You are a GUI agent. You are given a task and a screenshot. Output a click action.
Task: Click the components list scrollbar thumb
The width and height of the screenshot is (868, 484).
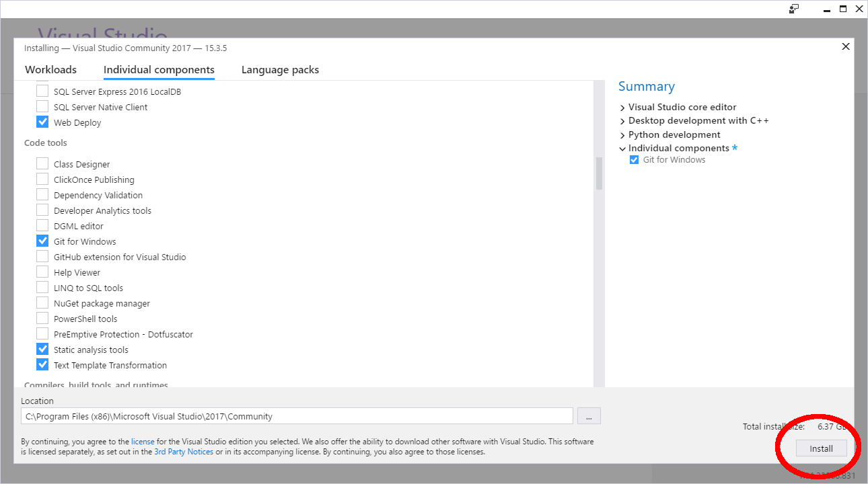pyautogui.click(x=599, y=173)
